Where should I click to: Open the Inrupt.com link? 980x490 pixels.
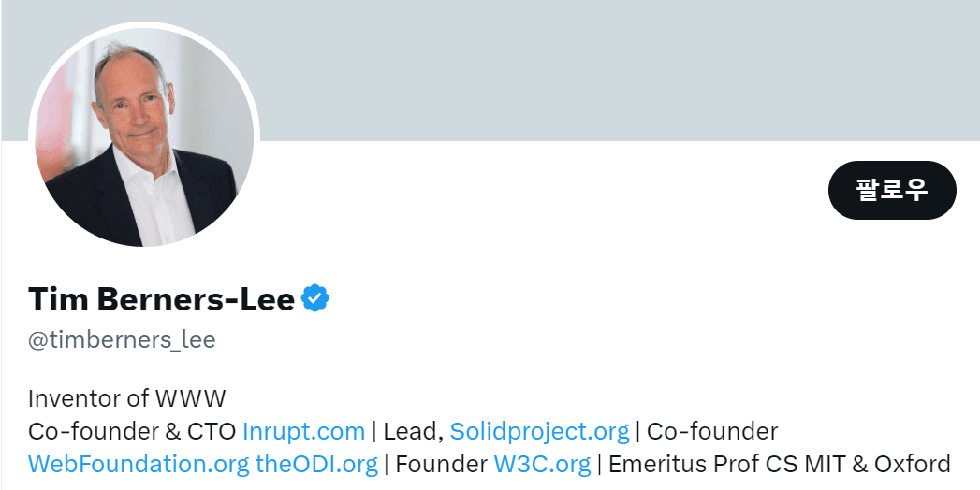[x=303, y=431]
